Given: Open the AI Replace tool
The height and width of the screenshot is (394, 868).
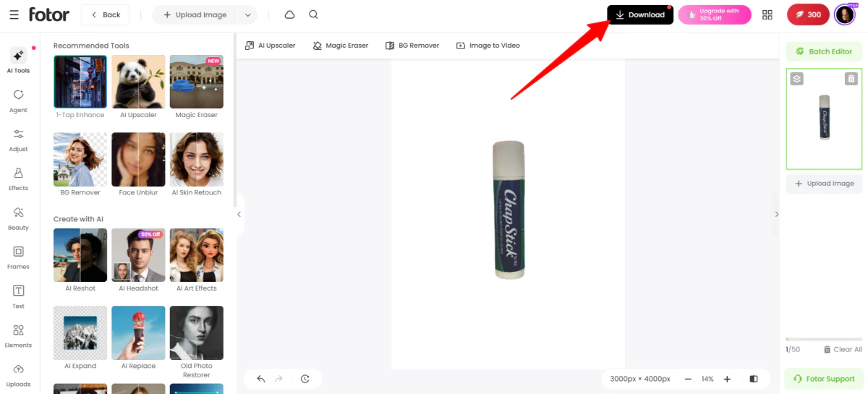Looking at the screenshot, I should [138, 333].
